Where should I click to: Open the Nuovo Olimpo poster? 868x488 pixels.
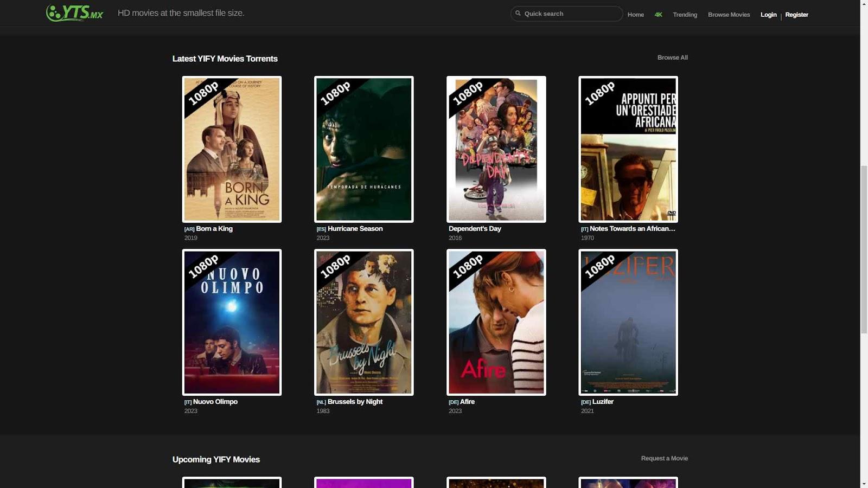point(232,322)
